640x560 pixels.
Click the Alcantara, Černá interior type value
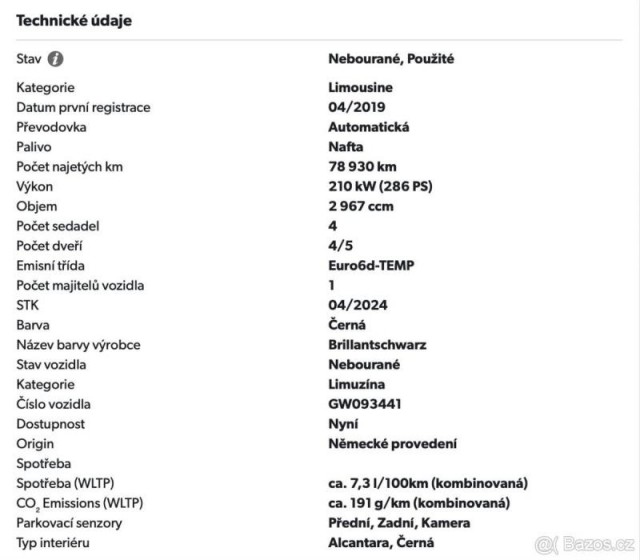[381, 543]
